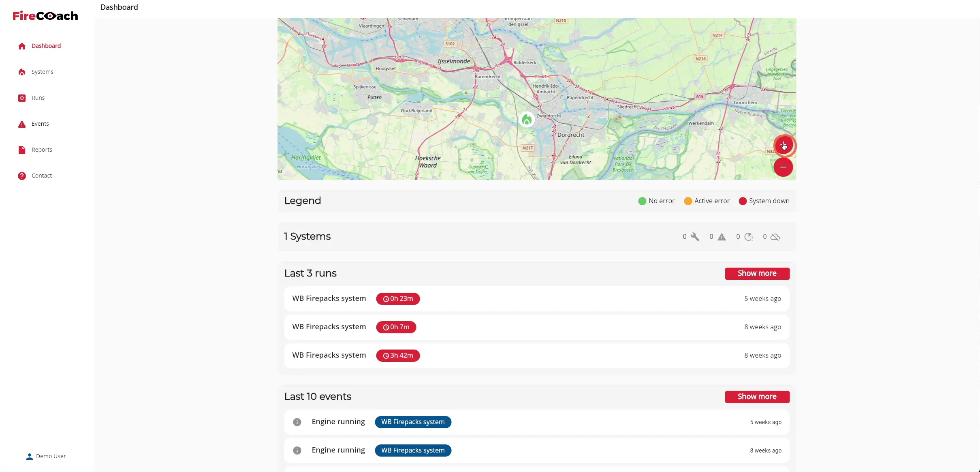Click the 3h 42m duration badge
Screen dimensions: 980x472
pos(398,356)
